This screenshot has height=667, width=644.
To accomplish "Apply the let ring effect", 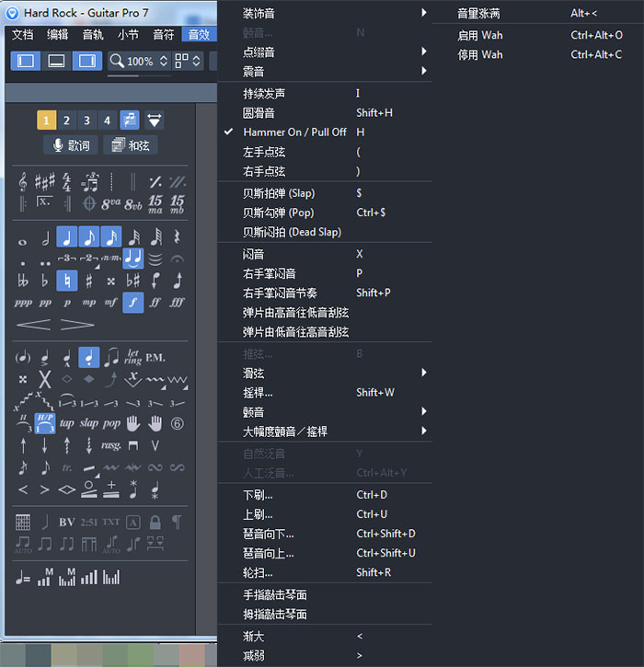I will pyautogui.click(x=132, y=357).
